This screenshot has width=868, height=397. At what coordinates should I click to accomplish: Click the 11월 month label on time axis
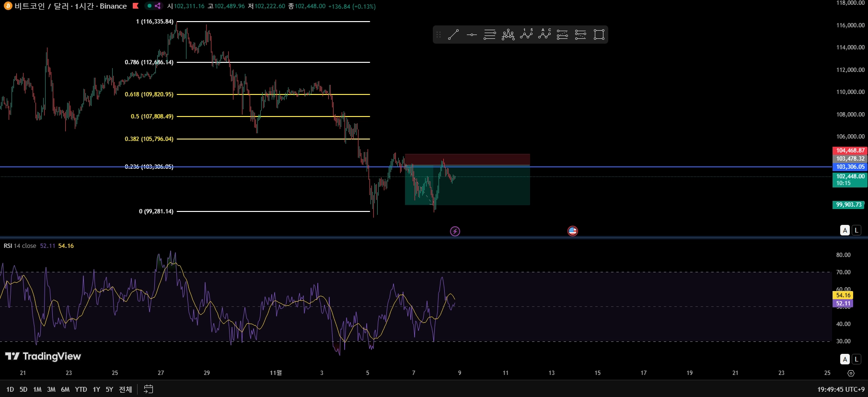click(276, 373)
